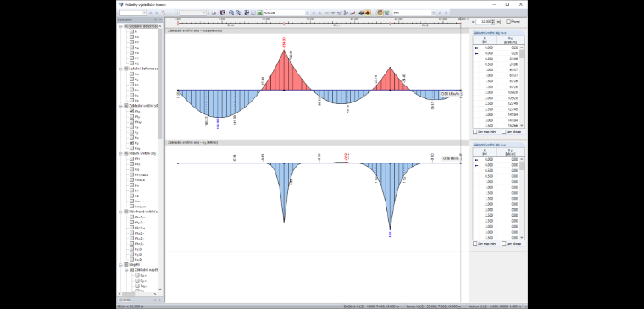Check the my checkbox under Základní vnitřní síly

(131, 116)
